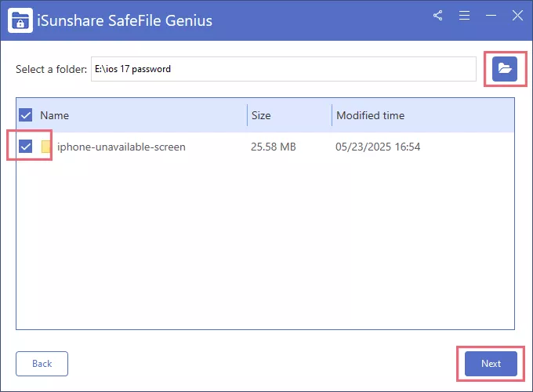The height and width of the screenshot is (392, 533).
Task: Click the iSunshare SafeFile Genius app logo
Action: coord(20,20)
